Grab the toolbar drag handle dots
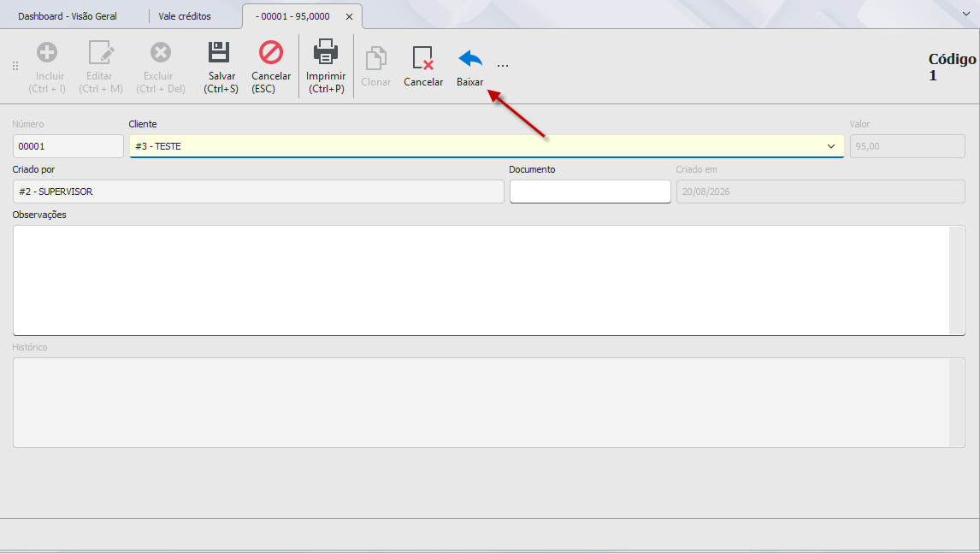The height and width of the screenshot is (554, 980). [x=15, y=66]
